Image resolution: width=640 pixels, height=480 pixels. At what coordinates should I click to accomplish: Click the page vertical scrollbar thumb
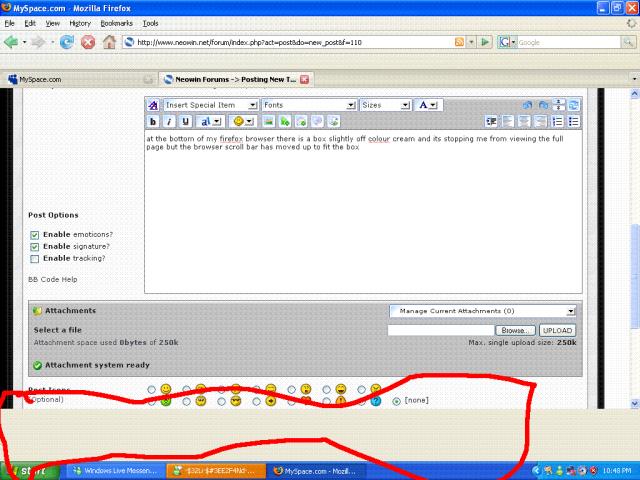pos(634,277)
